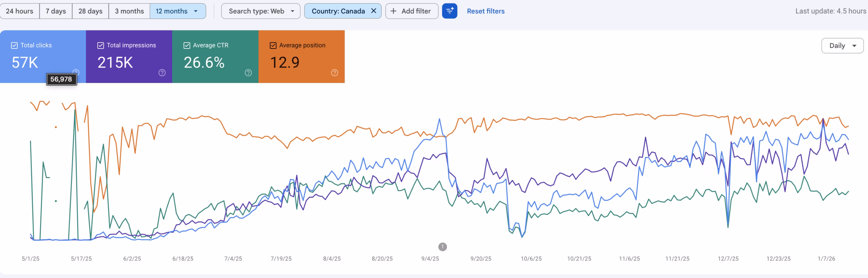Select the 24 hours time range
Image resolution: width=868 pixels, height=278 pixels.
(x=20, y=11)
